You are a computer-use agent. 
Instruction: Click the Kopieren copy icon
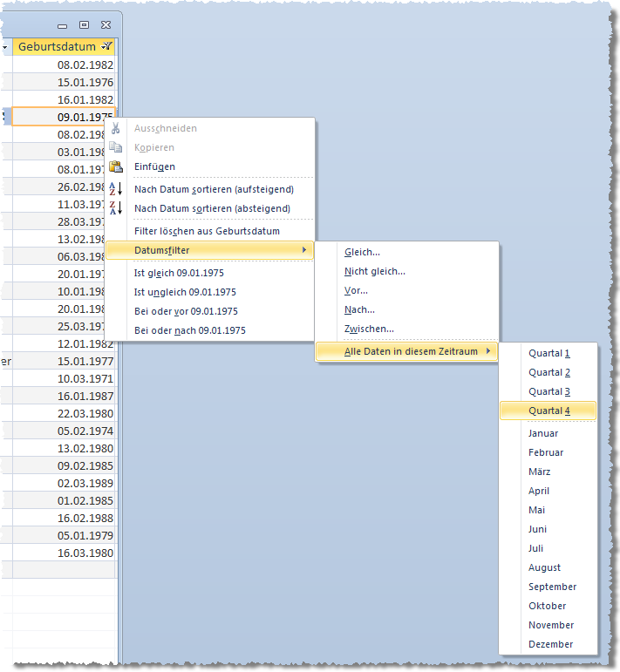[116, 147]
